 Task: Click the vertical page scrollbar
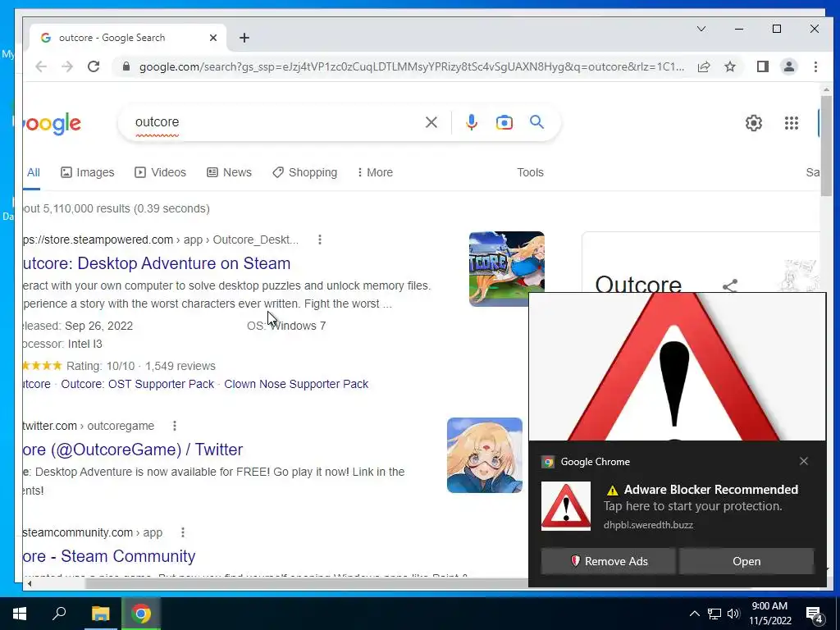[826, 144]
